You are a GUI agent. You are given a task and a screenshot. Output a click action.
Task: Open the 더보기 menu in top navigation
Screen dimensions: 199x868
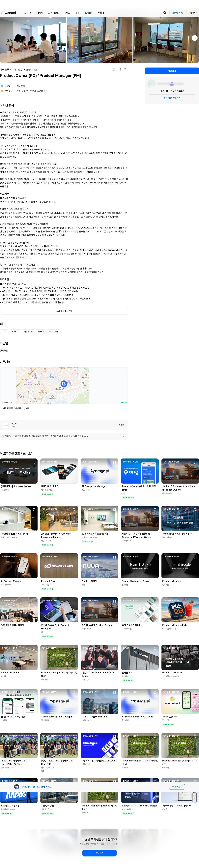point(101,13)
